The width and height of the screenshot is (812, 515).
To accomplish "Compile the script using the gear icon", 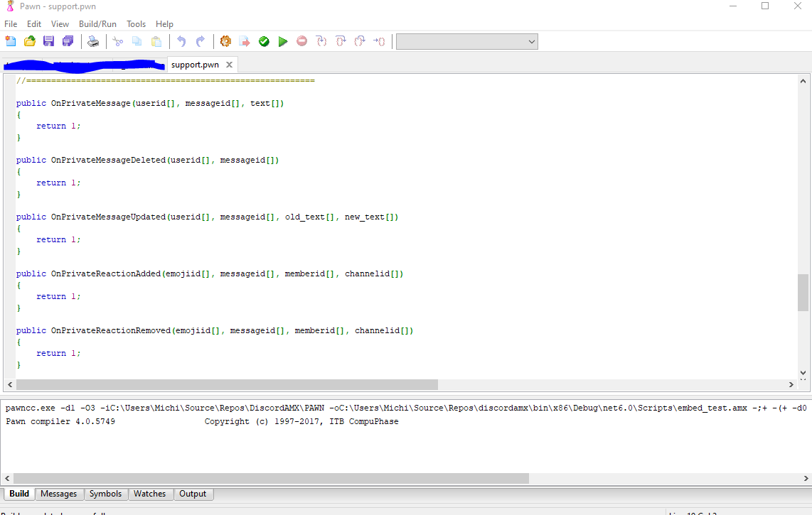I will (x=225, y=41).
